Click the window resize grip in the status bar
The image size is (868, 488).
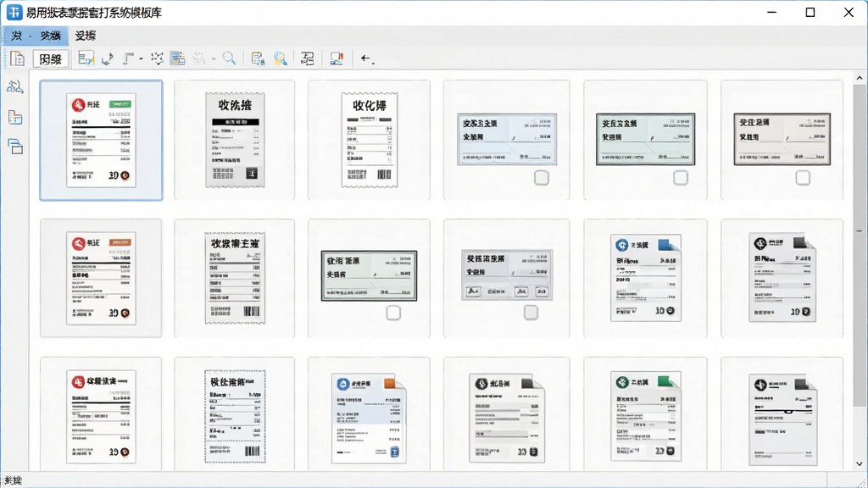tap(862, 482)
